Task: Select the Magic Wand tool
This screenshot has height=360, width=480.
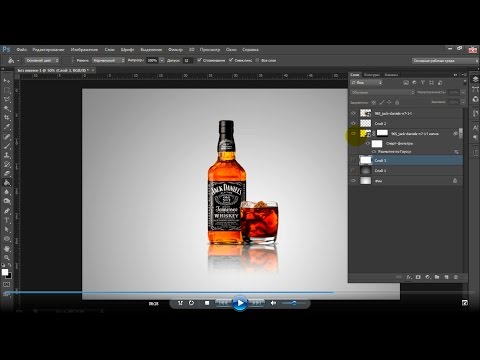Action: [x=7, y=109]
